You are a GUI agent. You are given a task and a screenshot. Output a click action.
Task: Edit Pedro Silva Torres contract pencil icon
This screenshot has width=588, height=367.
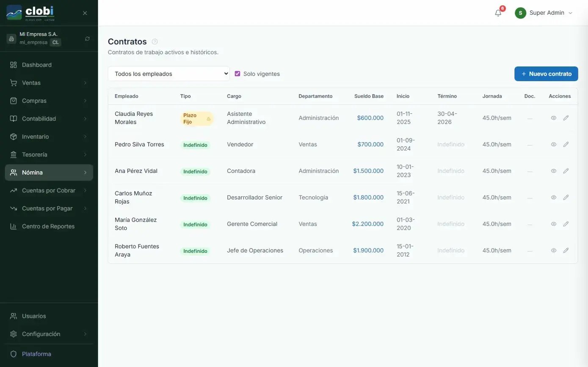[x=566, y=145]
